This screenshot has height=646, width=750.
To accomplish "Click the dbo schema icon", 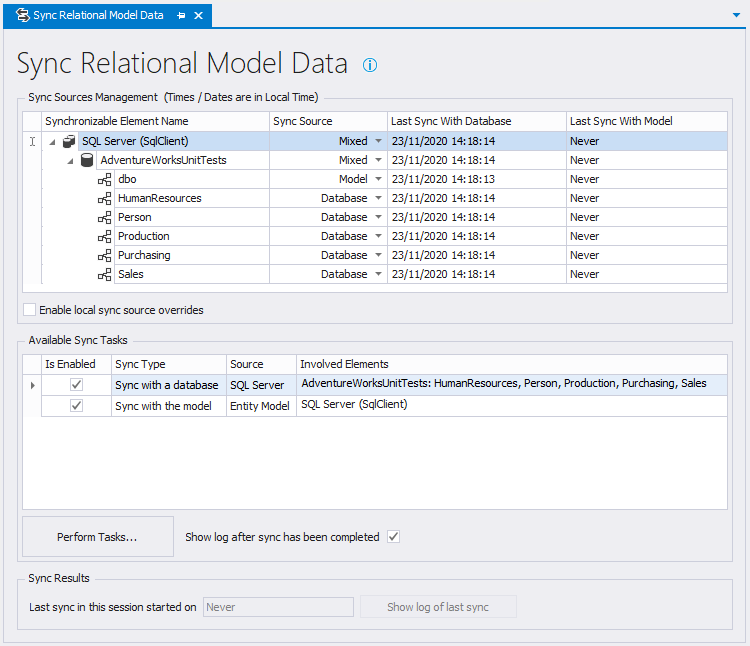I will coord(105,179).
